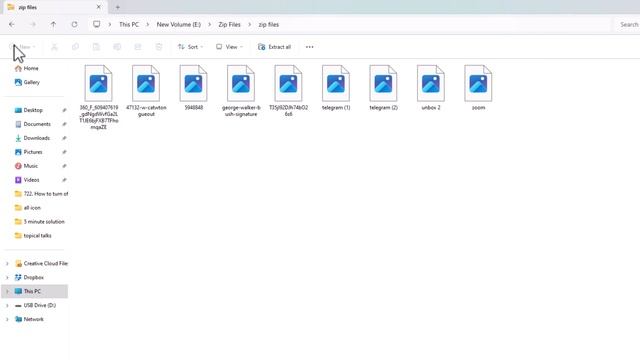The width and height of the screenshot is (640, 360).
Task: Open the View dropdown menu
Action: click(229, 47)
